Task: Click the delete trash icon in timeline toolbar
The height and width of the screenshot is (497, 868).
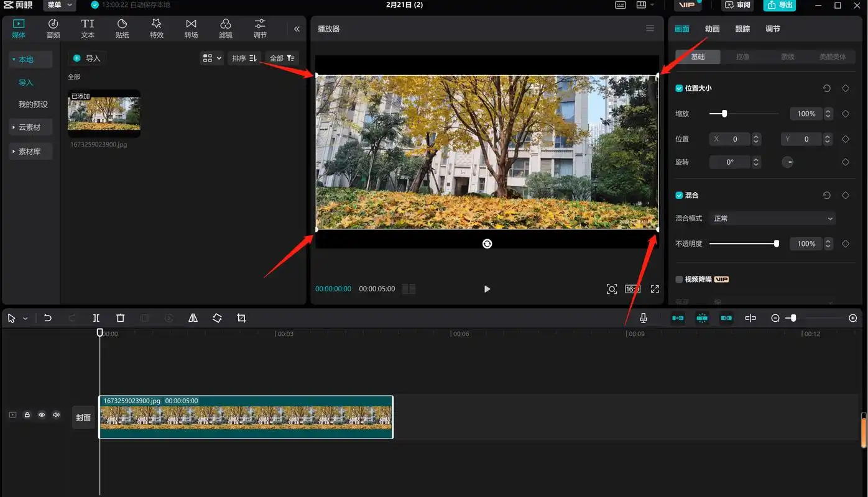Action: pos(121,318)
